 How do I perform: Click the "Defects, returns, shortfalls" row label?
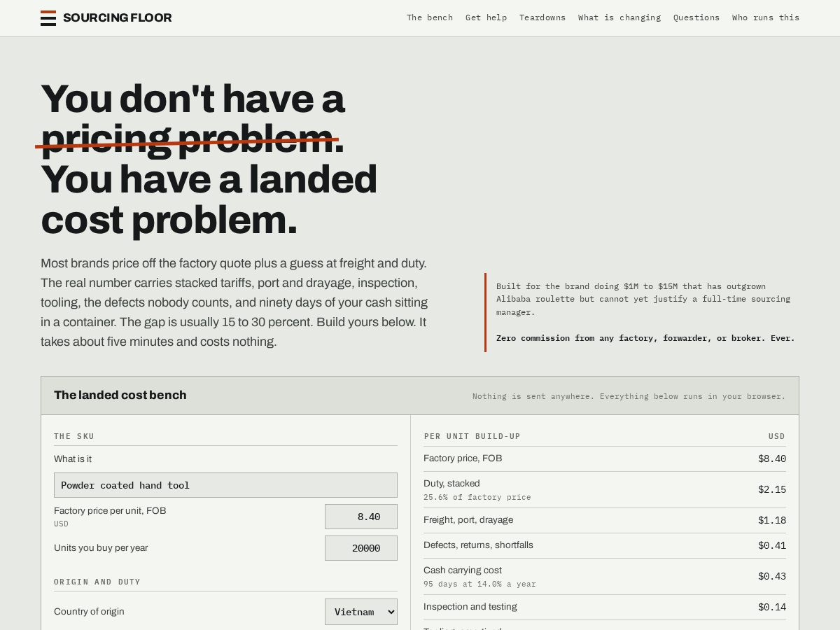[478, 545]
